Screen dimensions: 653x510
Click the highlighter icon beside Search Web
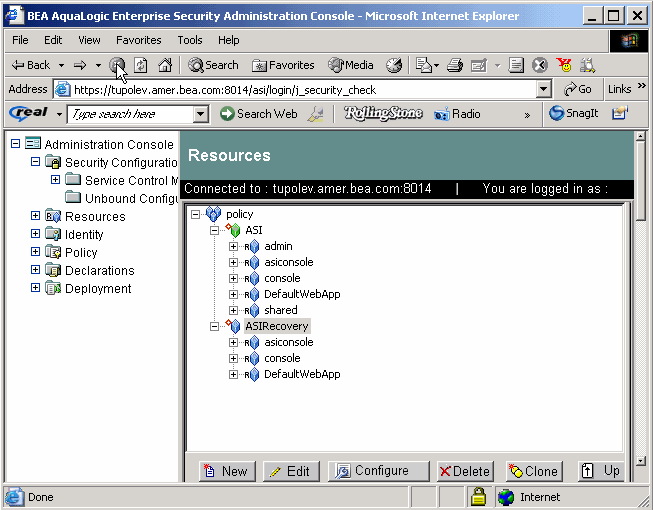(x=316, y=114)
